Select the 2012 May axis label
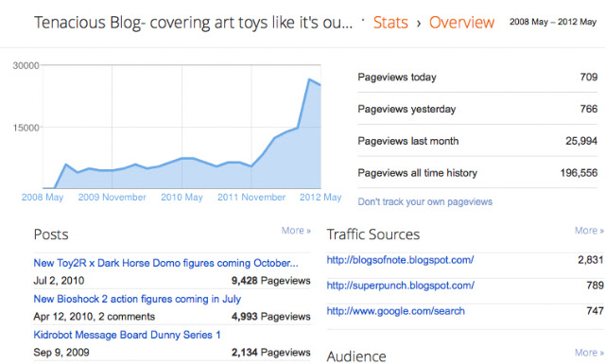The image size is (605, 364). [x=320, y=198]
